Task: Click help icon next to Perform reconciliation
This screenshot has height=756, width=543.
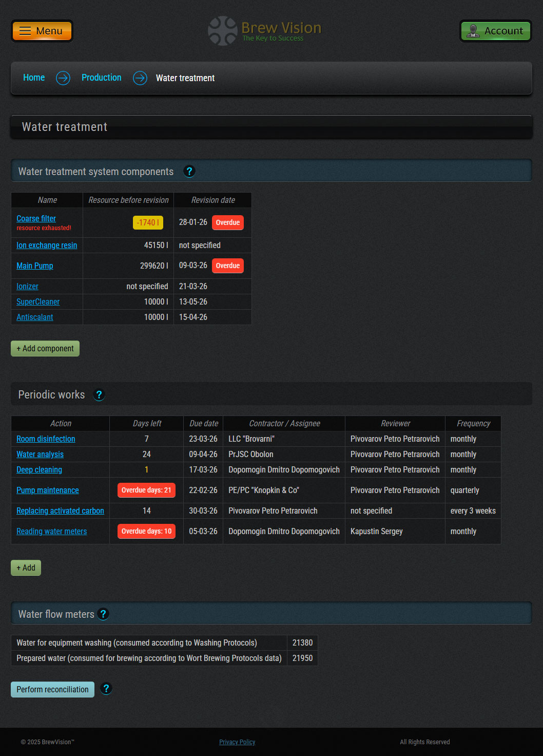Action: pos(106,689)
